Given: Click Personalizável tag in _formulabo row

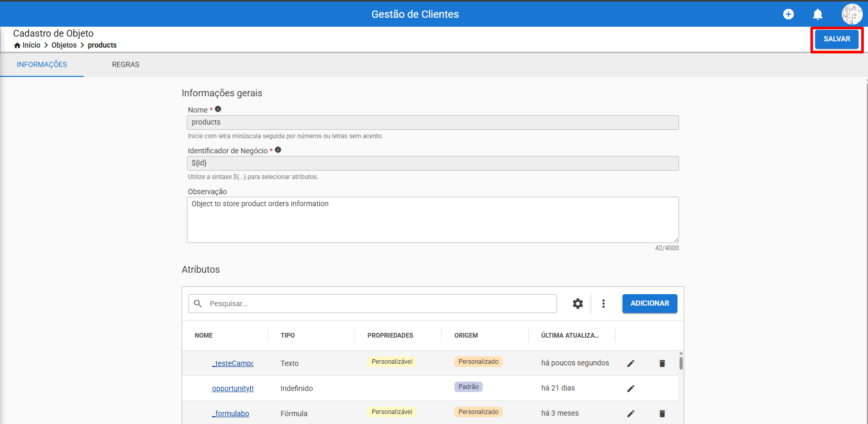Looking at the screenshot, I should (392, 412).
